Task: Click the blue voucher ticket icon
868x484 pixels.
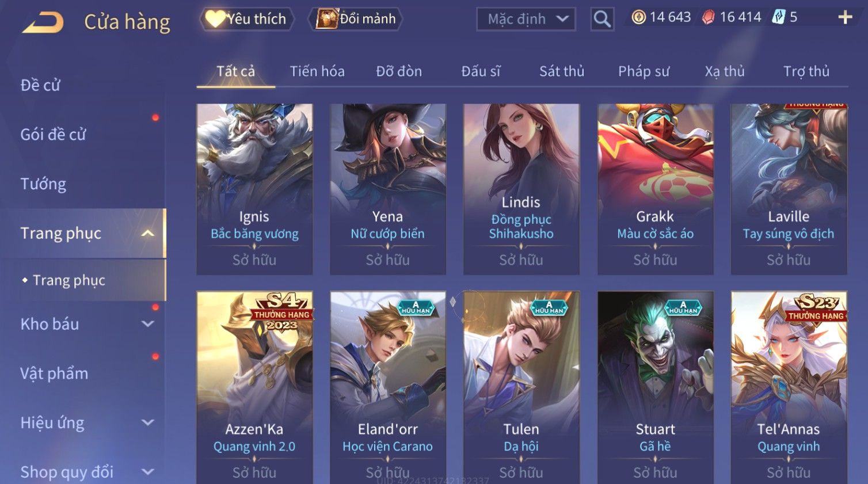Action: pos(778,17)
